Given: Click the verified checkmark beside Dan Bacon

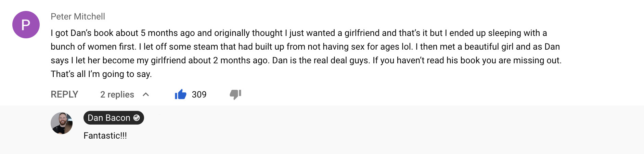Looking at the screenshot, I should 137,118.
